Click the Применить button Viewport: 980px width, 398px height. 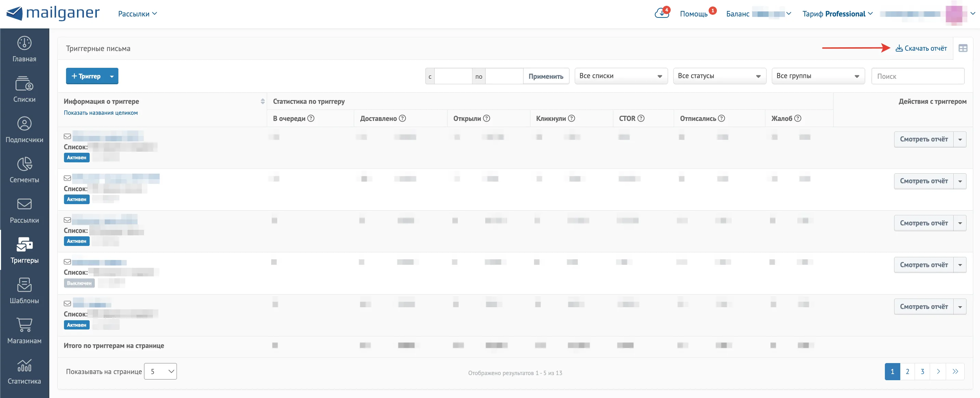click(x=545, y=76)
